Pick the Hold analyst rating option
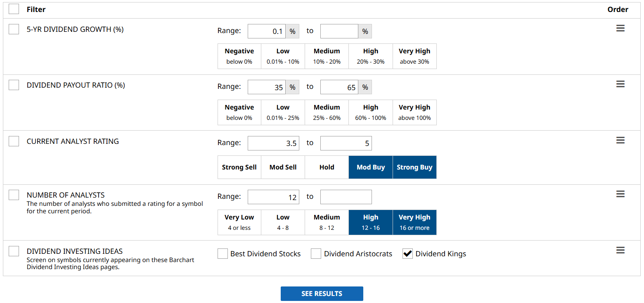Viewport: 644px width, 303px height. coord(327,167)
